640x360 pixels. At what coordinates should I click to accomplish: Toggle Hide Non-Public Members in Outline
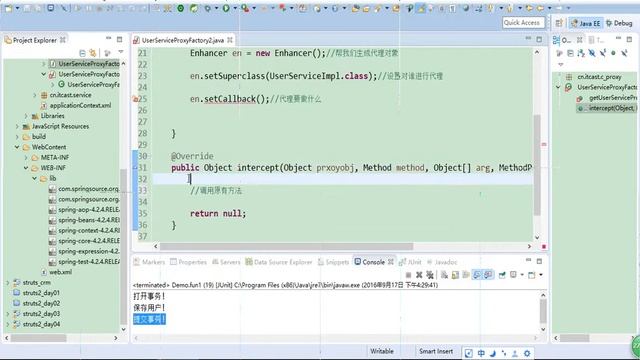[x=613, y=53]
